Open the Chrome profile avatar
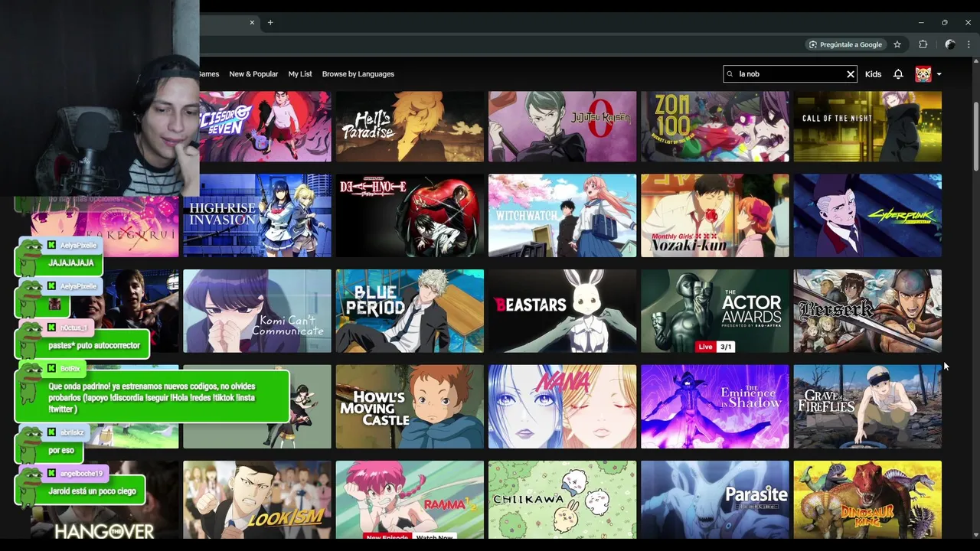The image size is (980, 551). 950,44
